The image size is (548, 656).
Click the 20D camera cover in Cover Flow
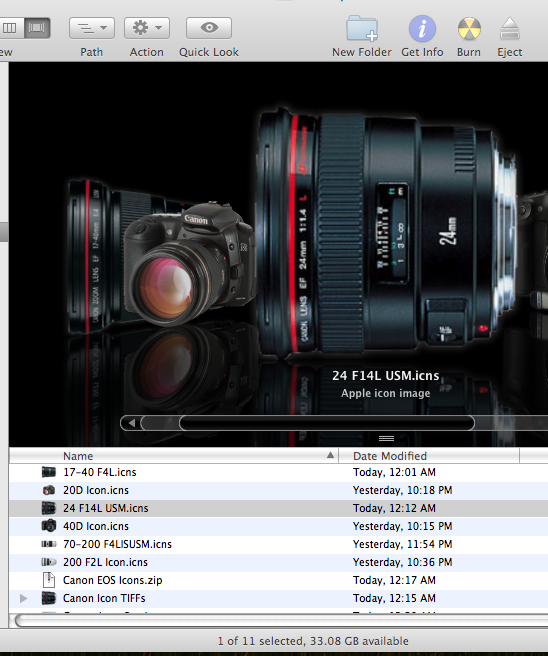pos(190,264)
